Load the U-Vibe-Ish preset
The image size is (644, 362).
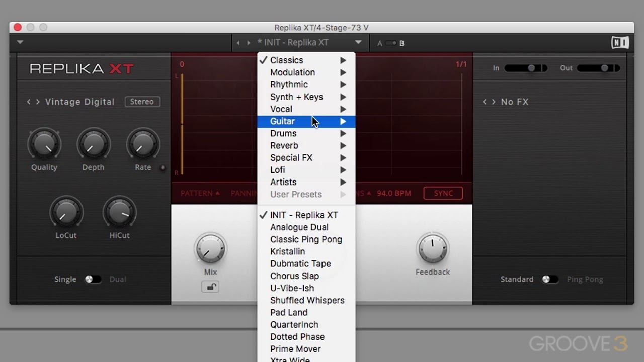pyautogui.click(x=306, y=288)
